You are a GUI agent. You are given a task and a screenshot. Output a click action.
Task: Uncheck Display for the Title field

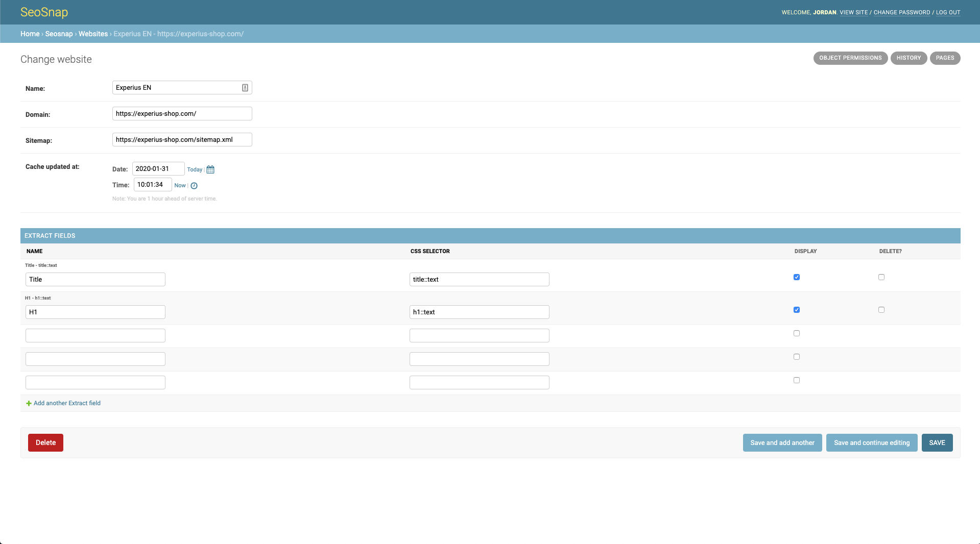[797, 277]
